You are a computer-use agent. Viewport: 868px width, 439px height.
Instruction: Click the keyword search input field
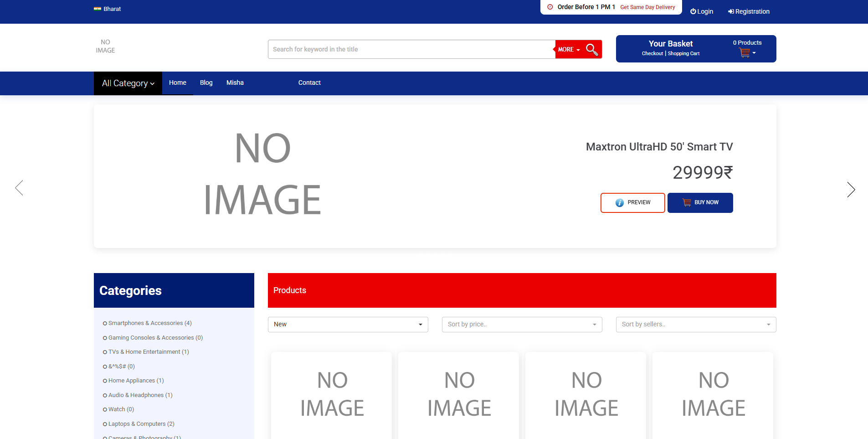coord(411,49)
